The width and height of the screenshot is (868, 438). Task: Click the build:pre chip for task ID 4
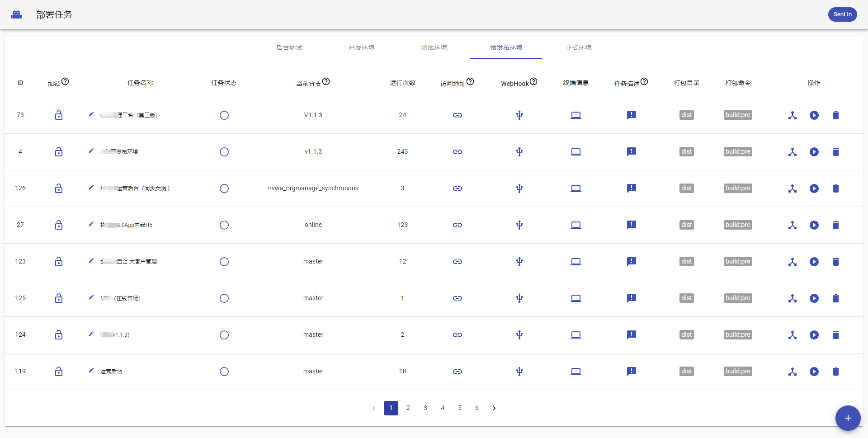[738, 151]
